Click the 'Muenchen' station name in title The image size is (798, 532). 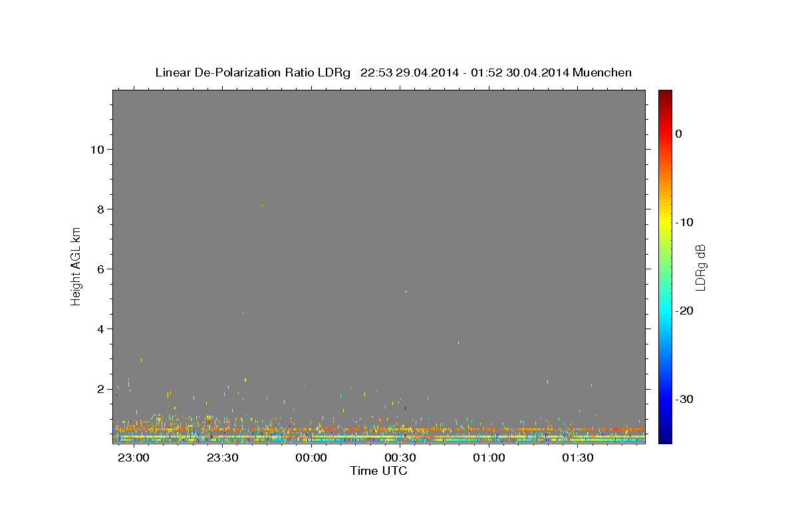602,72
